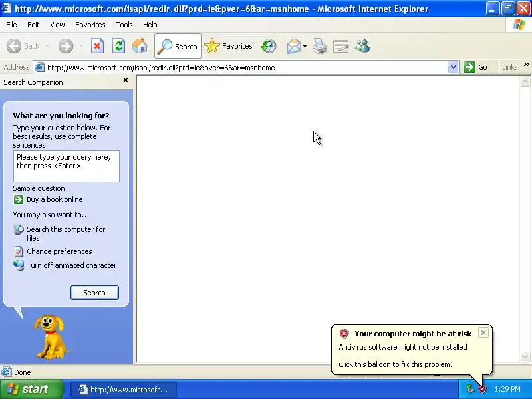Close the Search Companion pane
This screenshot has width=532, height=399.
click(x=126, y=80)
